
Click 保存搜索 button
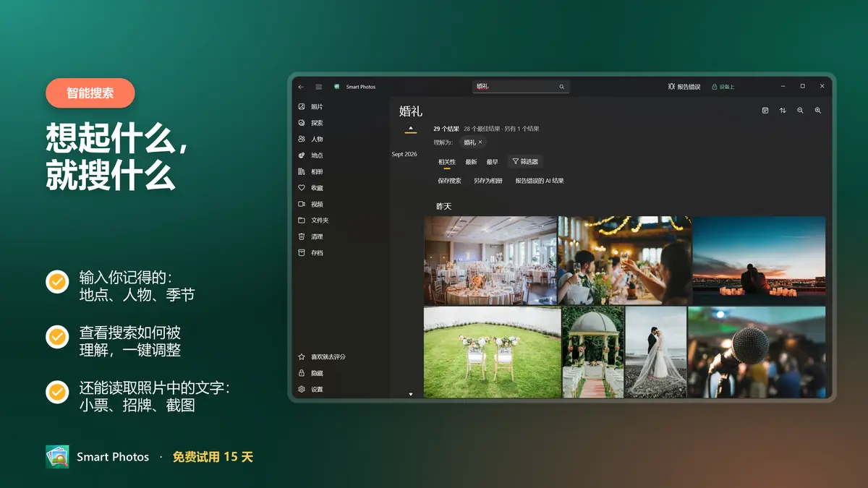449,181
